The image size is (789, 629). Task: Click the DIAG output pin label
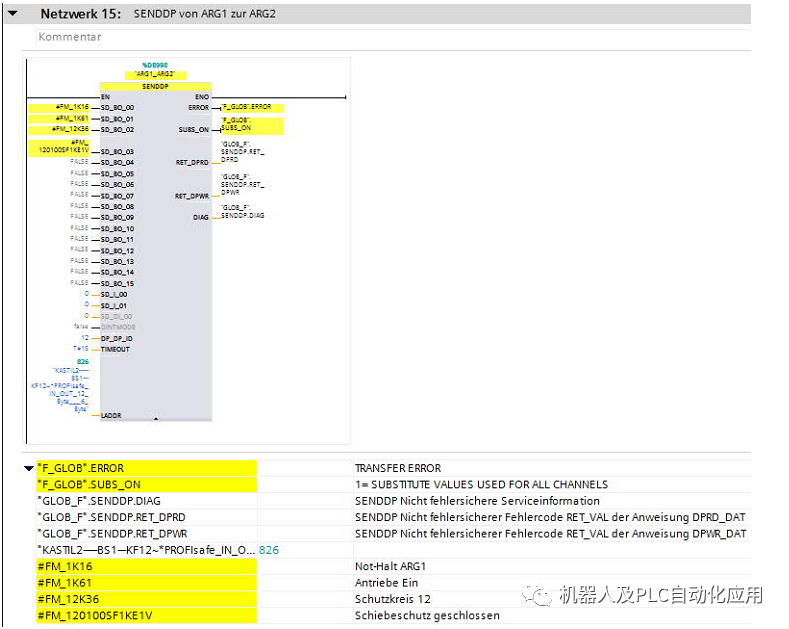pos(201,218)
